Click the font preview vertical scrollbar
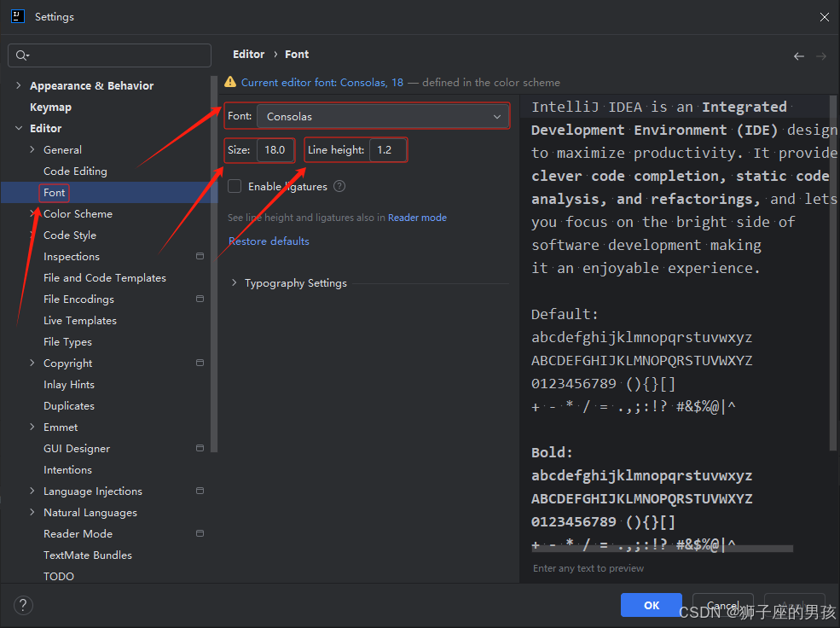Image resolution: width=840 pixels, height=628 pixels. point(833,273)
